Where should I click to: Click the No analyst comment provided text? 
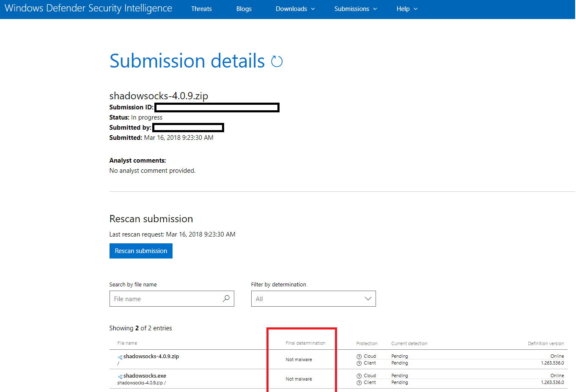tap(152, 171)
